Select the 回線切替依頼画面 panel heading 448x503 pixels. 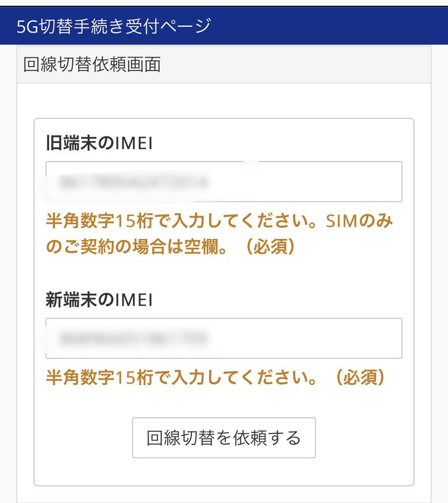92,64
